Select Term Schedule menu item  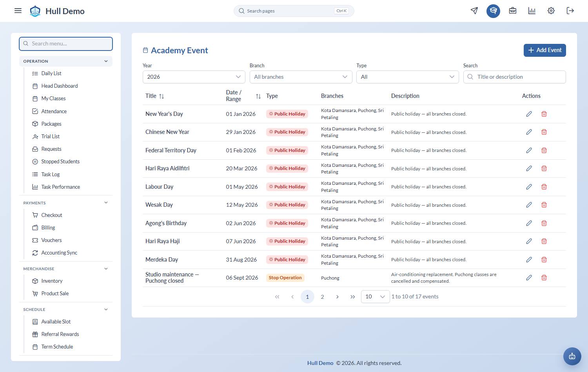[57, 347]
